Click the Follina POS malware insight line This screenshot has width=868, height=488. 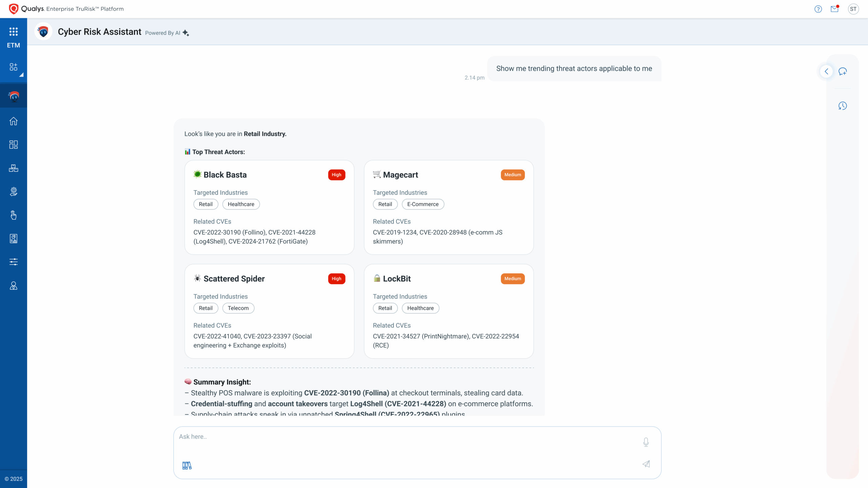coord(354,393)
